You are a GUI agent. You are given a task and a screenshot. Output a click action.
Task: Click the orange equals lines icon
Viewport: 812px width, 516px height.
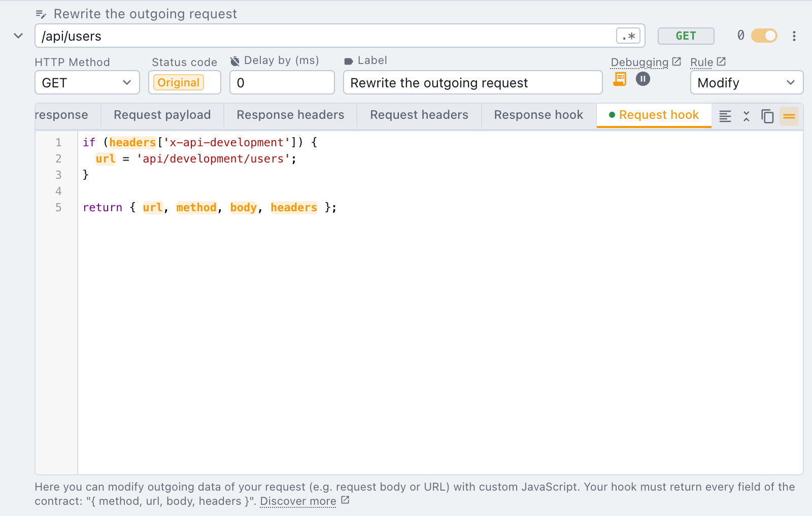pos(789,116)
